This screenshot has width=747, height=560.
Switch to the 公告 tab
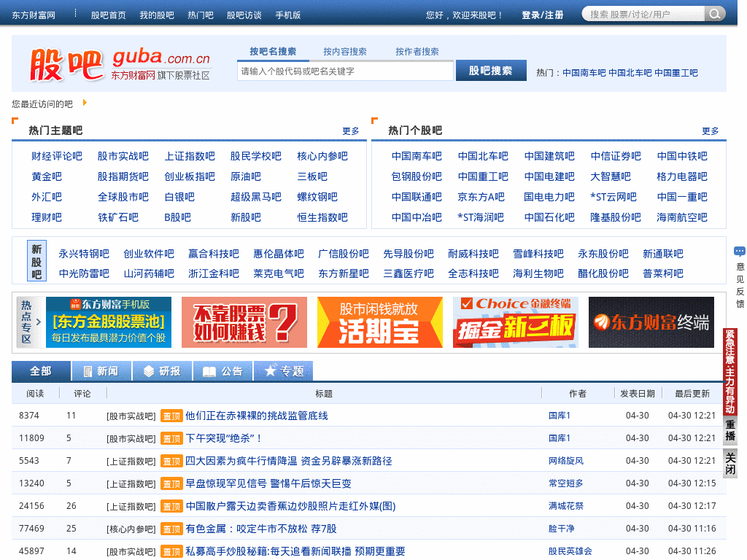tap(223, 371)
